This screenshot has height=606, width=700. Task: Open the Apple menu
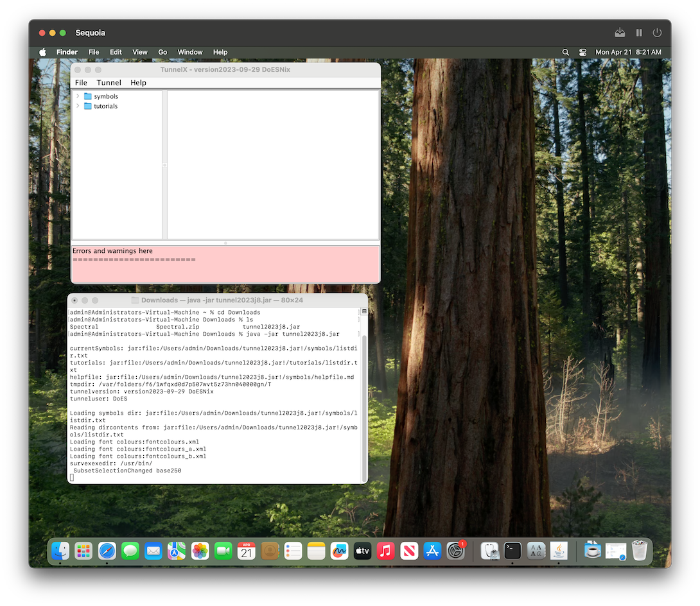tap(43, 52)
